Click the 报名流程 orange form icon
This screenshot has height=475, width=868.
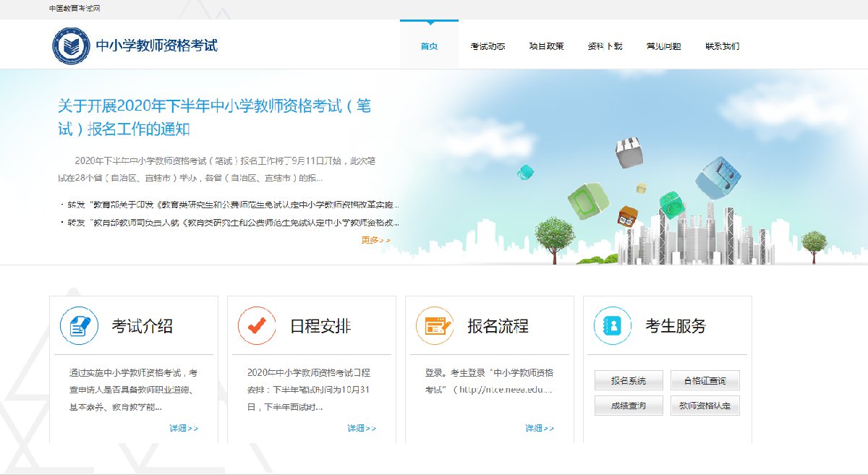(x=435, y=326)
